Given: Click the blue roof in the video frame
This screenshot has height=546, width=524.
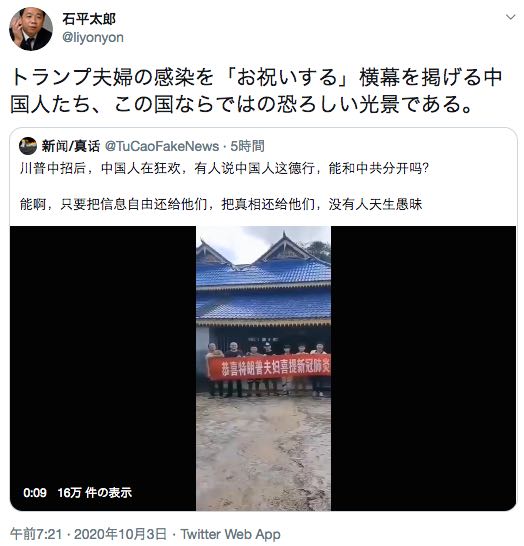Looking at the screenshot, I should coord(263,290).
